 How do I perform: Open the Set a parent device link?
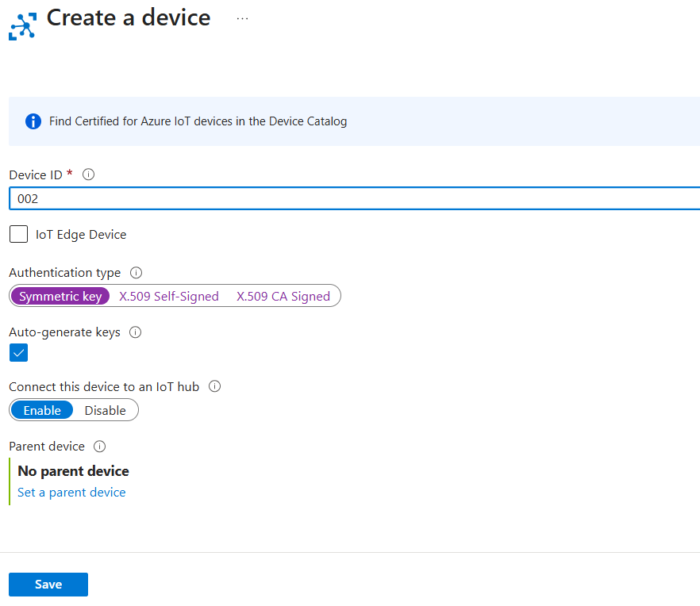pyautogui.click(x=71, y=493)
